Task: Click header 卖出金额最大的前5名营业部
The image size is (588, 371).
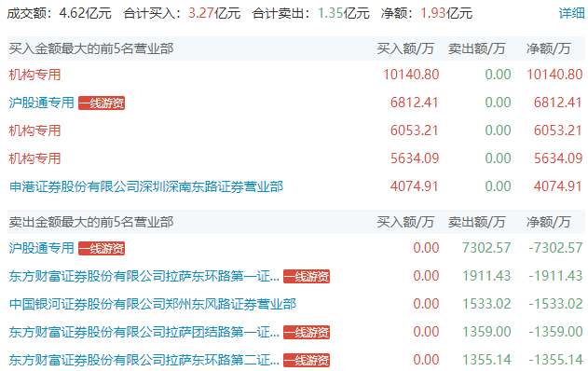Action: 91,222
